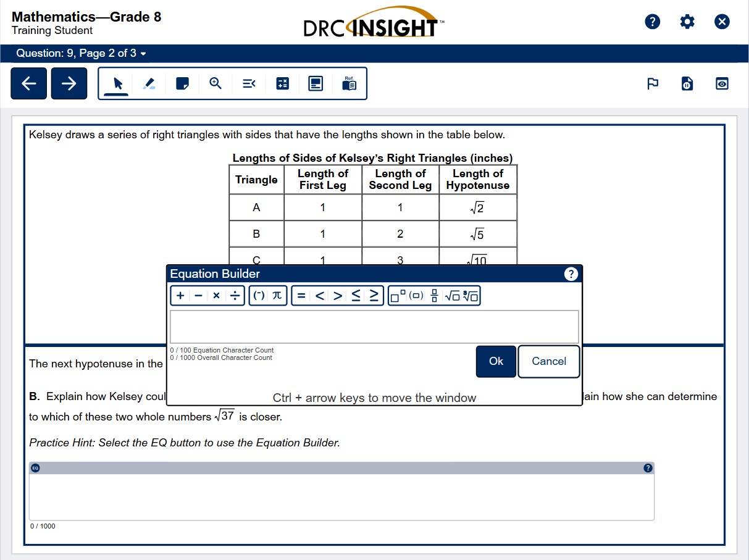Insert minus sign in Equation Builder
This screenshot has width=749, height=560.
(x=198, y=296)
